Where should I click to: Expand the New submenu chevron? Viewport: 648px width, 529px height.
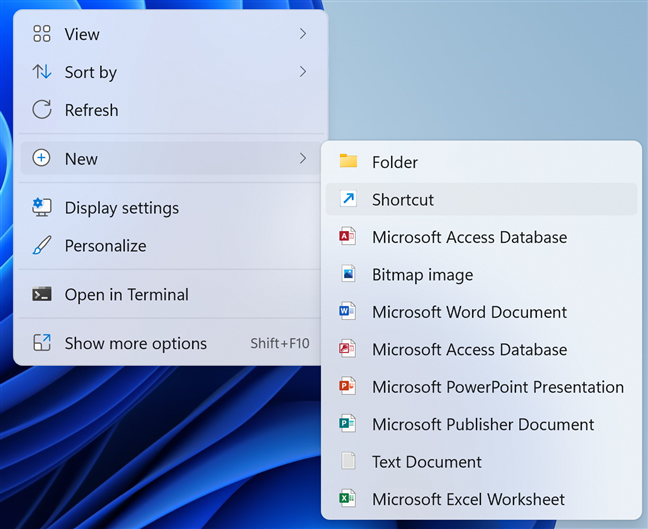(x=303, y=158)
